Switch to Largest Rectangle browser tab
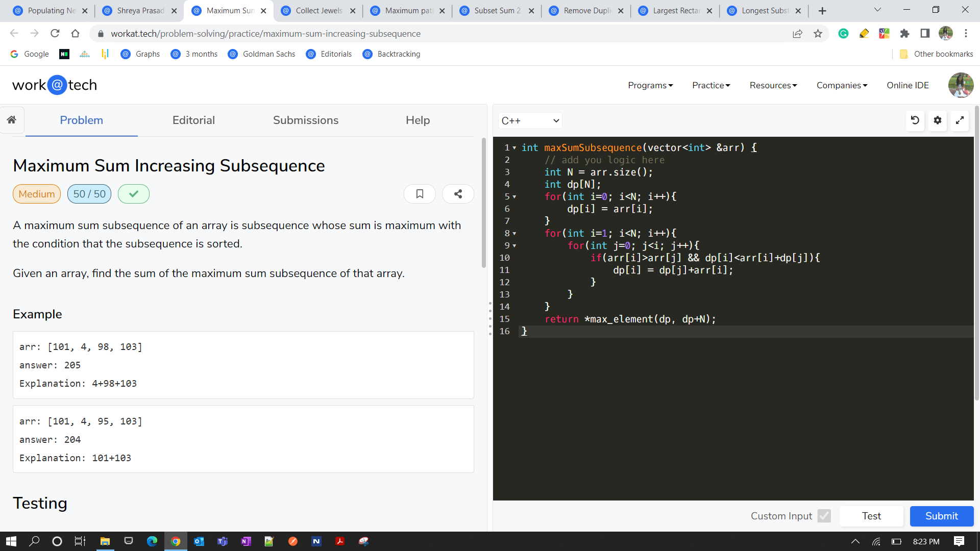This screenshot has width=980, height=551. pos(676,11)
